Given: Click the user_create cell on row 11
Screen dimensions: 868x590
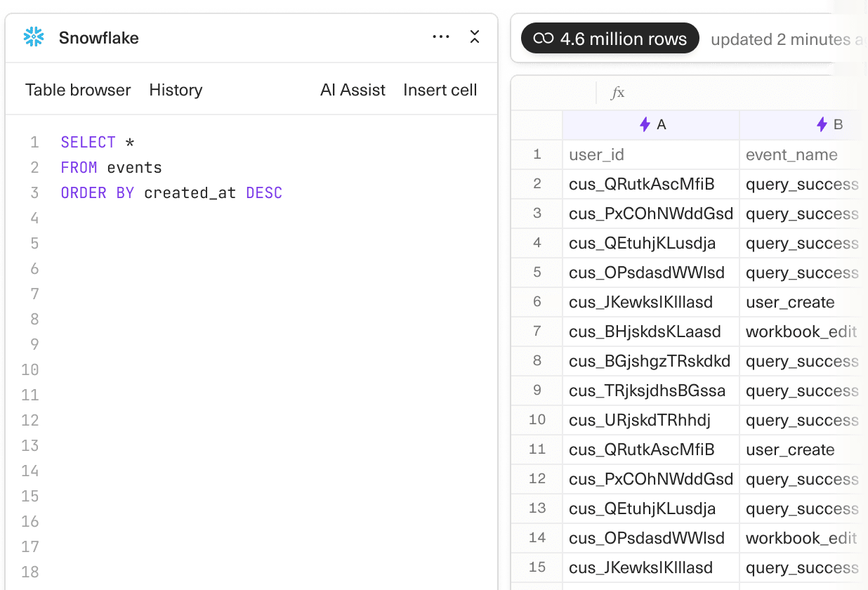Looking at the screenshot, I should [x=789, y=450].
